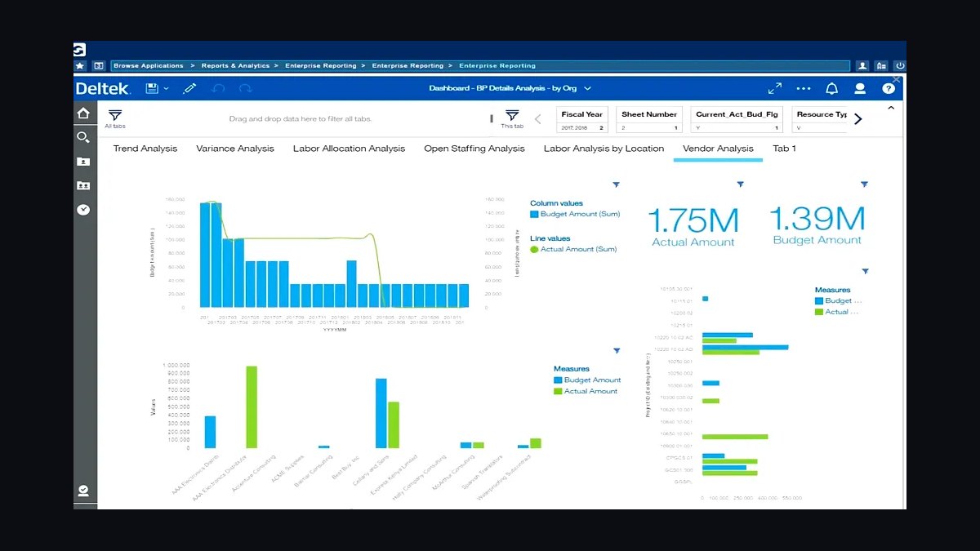The height and width of the screenshot is (551, 980).
Task: Click the Undo arrow icon
Action: click(218, 88)
